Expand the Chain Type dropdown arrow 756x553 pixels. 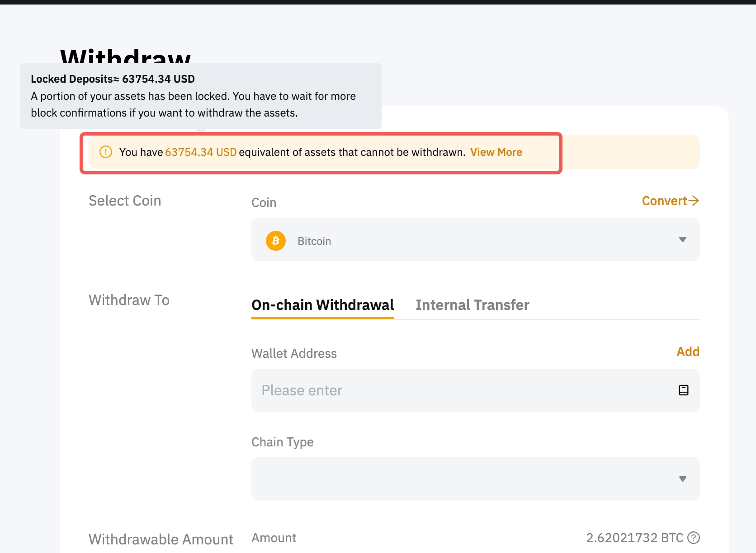click(682, 479)
